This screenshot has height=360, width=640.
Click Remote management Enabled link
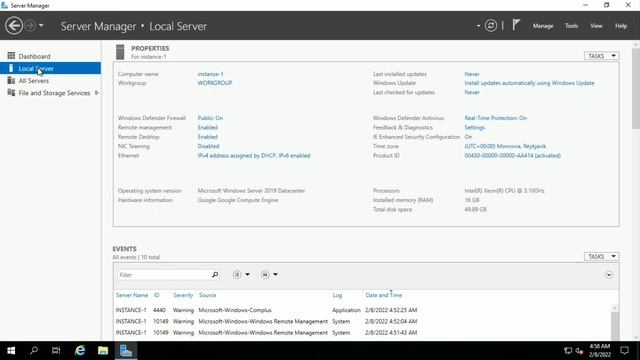[x=207, y=127]
